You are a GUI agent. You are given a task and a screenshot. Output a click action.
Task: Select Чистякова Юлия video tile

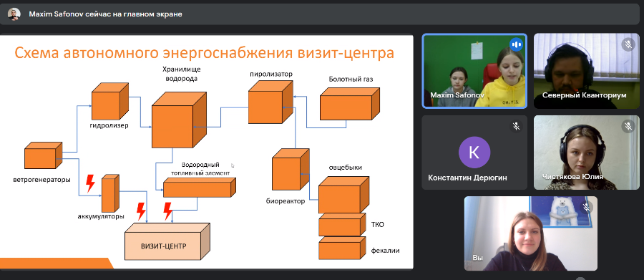coord(587,152)
